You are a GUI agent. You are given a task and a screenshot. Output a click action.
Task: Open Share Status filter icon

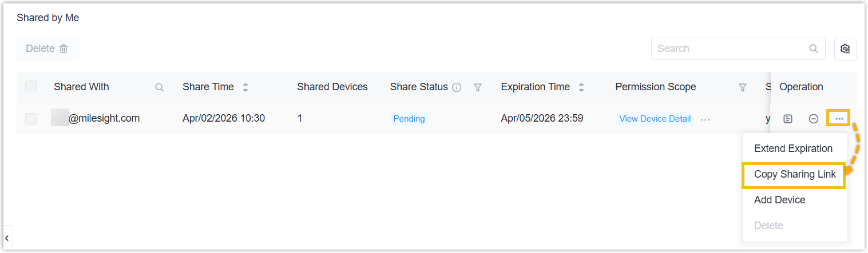pos(478,87)
